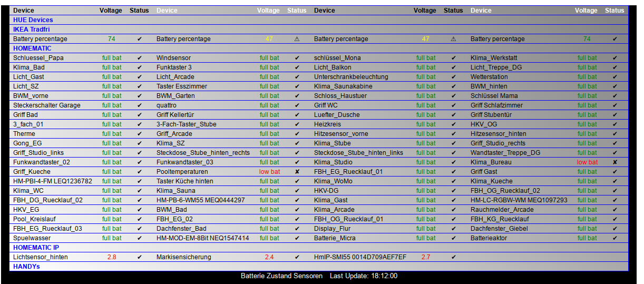Viewport: 644px width, 284px height.
Task: Click the 2.4 voltage of Markisensicherung
Action: [269, 257]
